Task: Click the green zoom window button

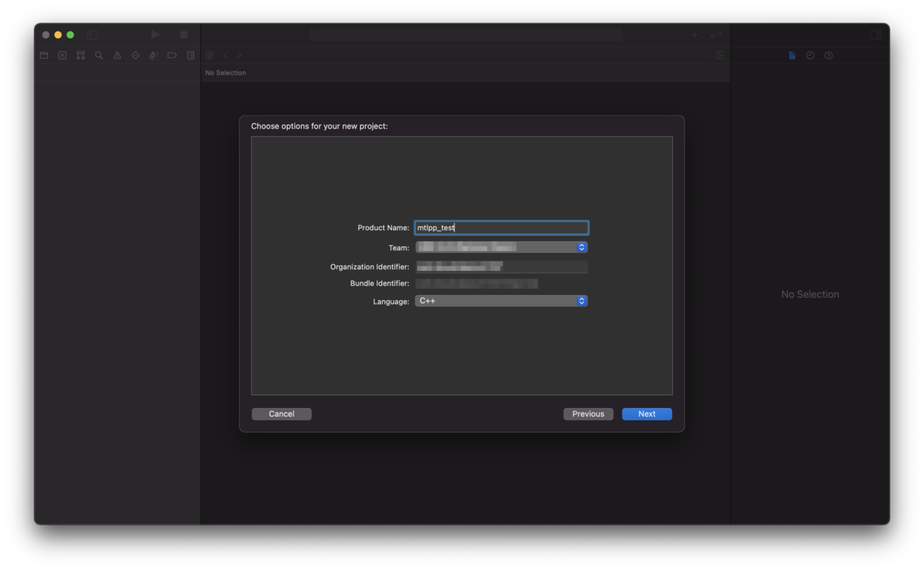Action: [x=70, y=35]
